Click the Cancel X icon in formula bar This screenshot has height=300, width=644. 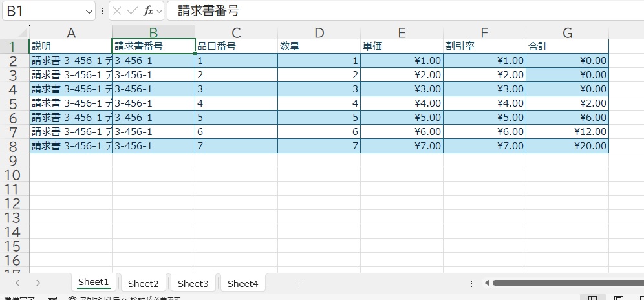tap(117, 11)
